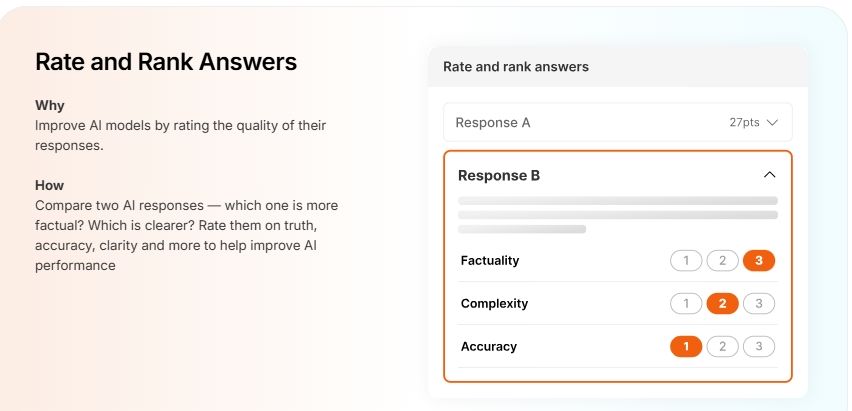This screenshot has height=411, width=852.
Task: Rate Factuality as 1
Action: [686, 261]
